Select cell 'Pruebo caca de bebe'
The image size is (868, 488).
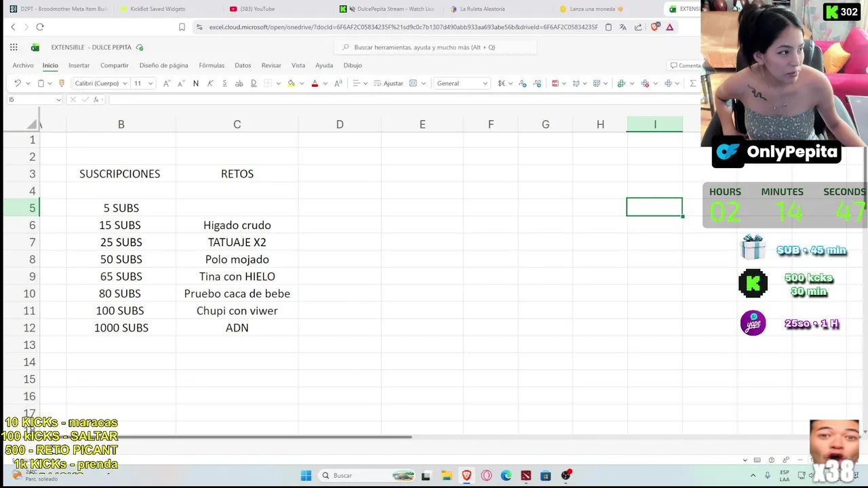point(237,293)
